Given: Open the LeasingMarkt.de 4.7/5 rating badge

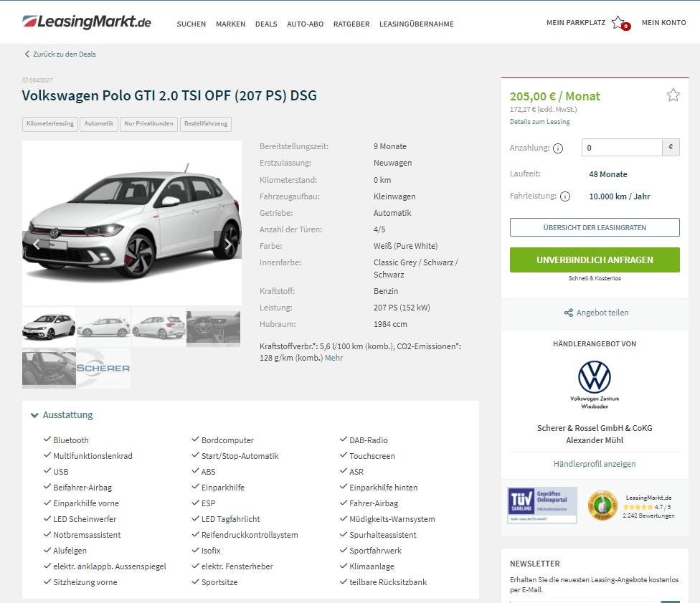Looking at the screenshot, I should click(631, 505).
